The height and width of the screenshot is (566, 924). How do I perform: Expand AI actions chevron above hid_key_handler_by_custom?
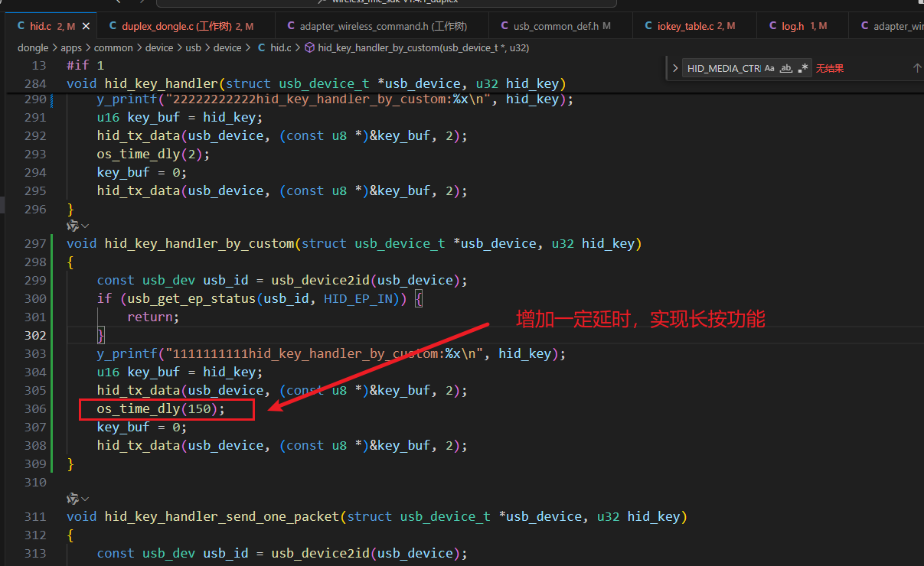(x=85, y=226)
